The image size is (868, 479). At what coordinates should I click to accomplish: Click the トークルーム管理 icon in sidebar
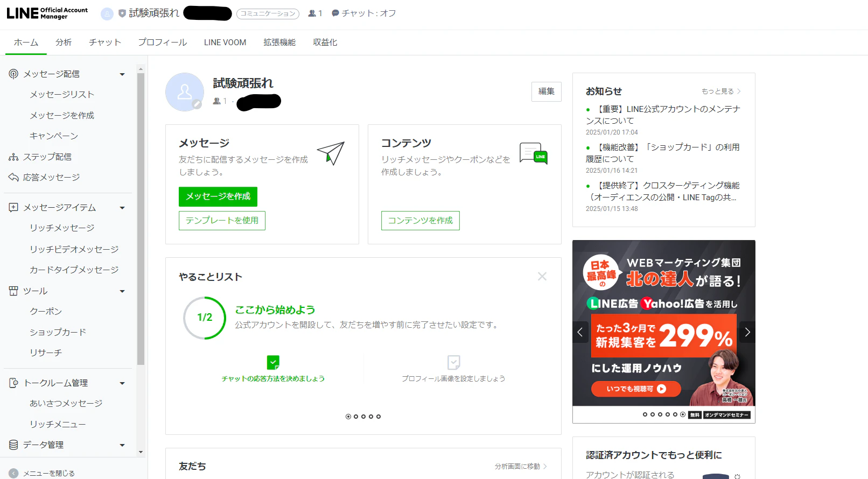(13, 383)
